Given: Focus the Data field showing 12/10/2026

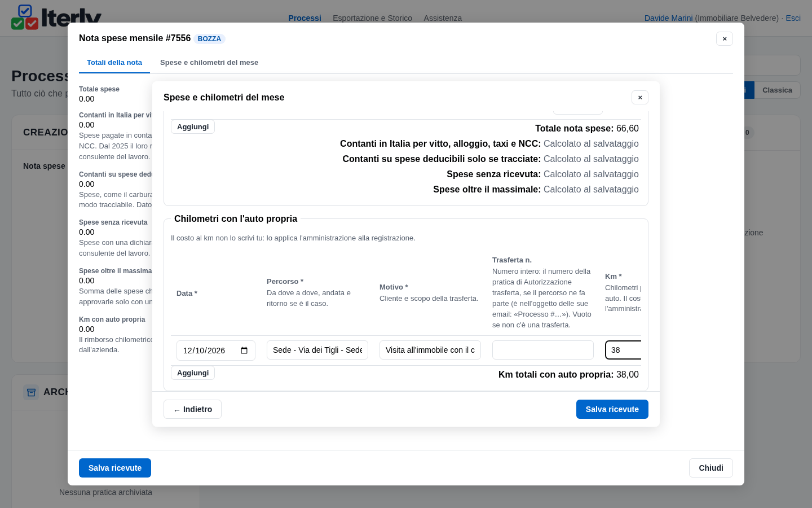Looking at the screenshot, I should pos(216,351).
